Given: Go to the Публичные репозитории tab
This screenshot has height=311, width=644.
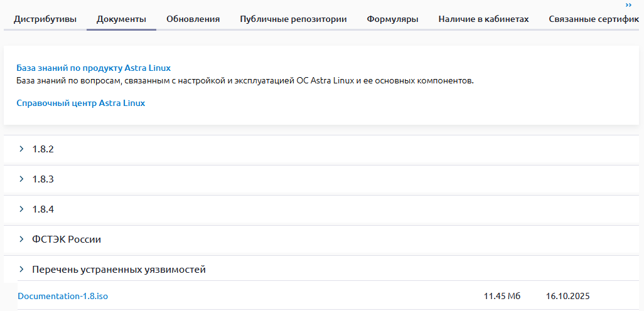Looking at the screenshot, I should 293,19.
